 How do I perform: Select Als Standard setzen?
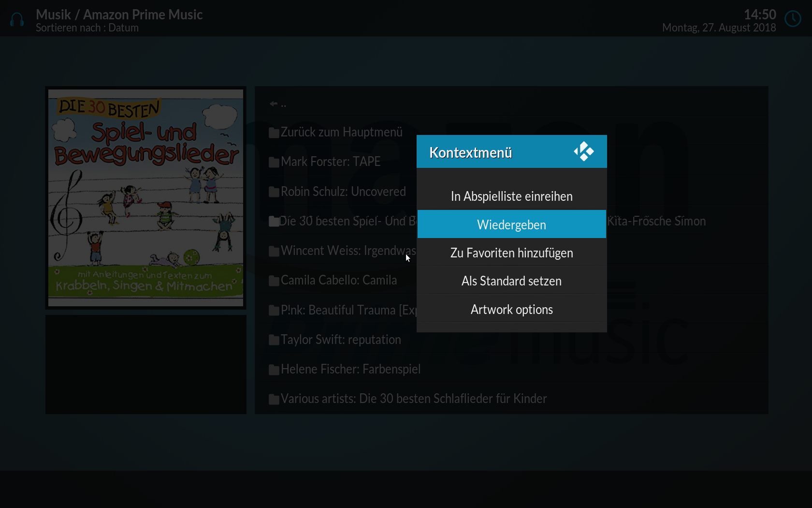coord(511,281)
